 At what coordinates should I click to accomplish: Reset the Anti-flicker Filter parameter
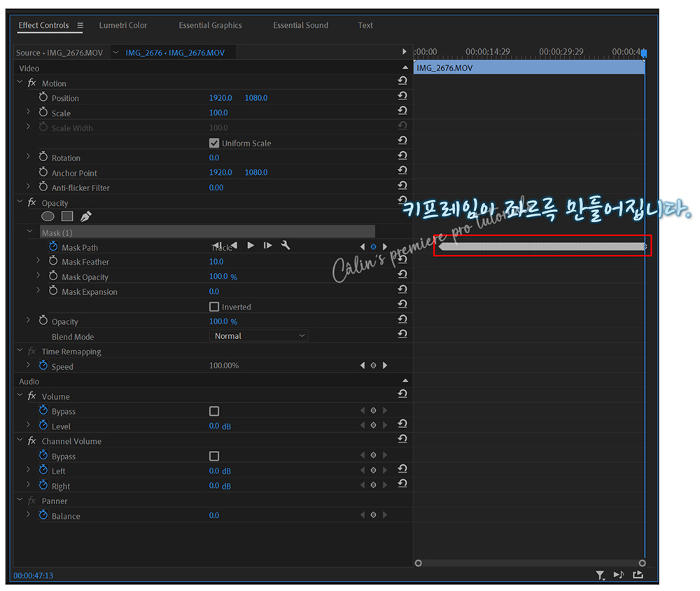tap(402, 186)
